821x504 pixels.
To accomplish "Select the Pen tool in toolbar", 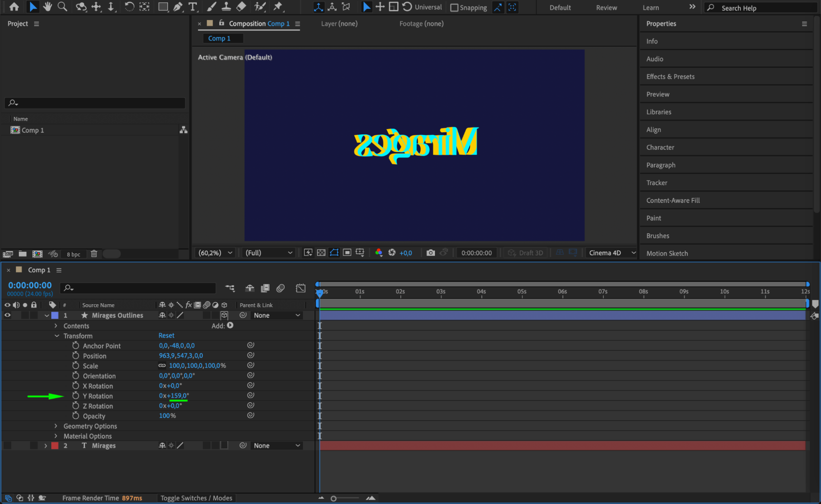I will (178, 7).
